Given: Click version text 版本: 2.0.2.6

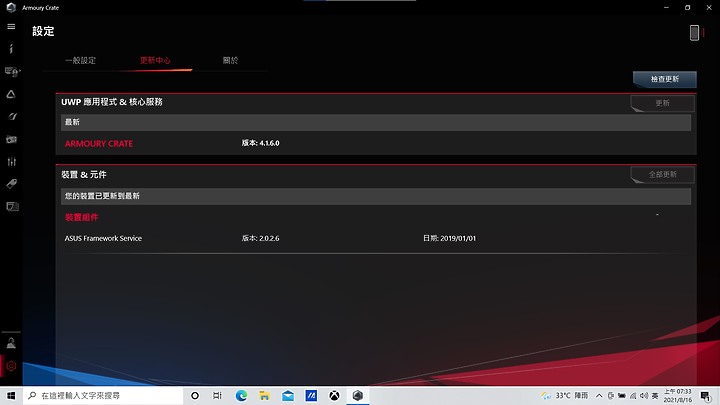Looking at the screenshot, I should click(x=260, y=238).
